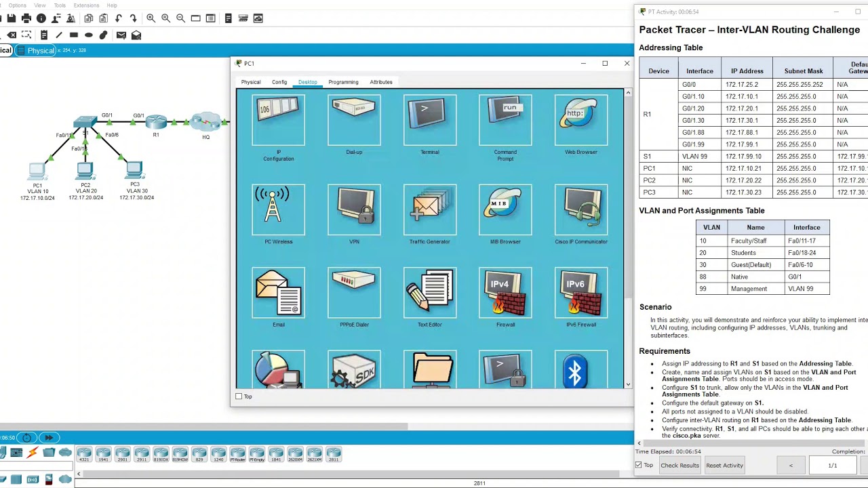Open the Email app
868x488 pixels.
[x=278, y=293]
